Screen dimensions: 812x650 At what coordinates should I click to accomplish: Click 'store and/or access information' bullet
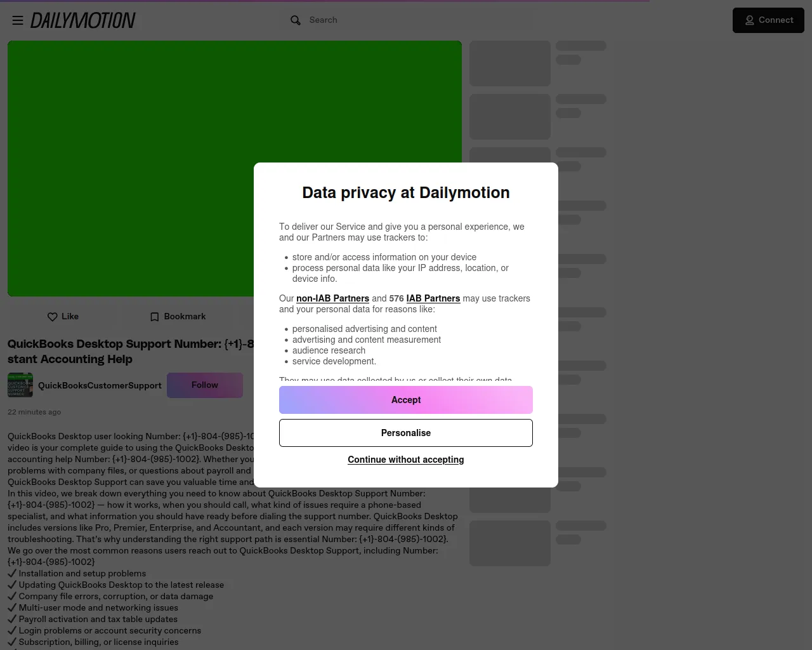384,257
